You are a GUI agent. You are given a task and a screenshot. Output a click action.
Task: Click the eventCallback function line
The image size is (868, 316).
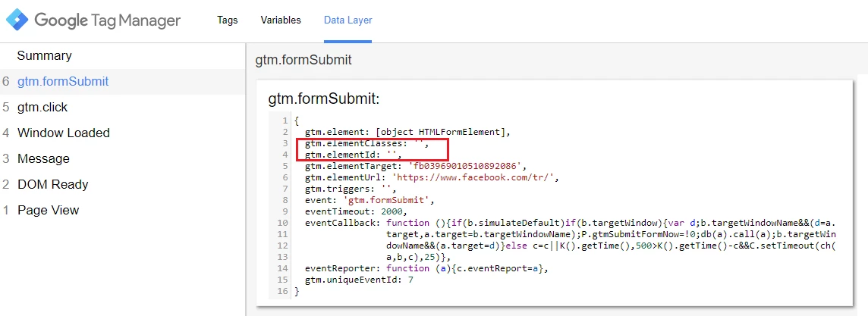[570, 224]
